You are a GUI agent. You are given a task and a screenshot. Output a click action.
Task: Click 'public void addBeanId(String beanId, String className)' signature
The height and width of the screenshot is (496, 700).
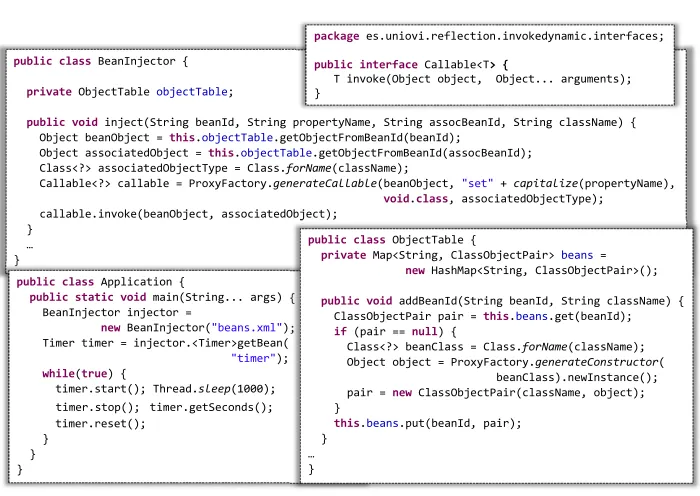tap(496, 301)
